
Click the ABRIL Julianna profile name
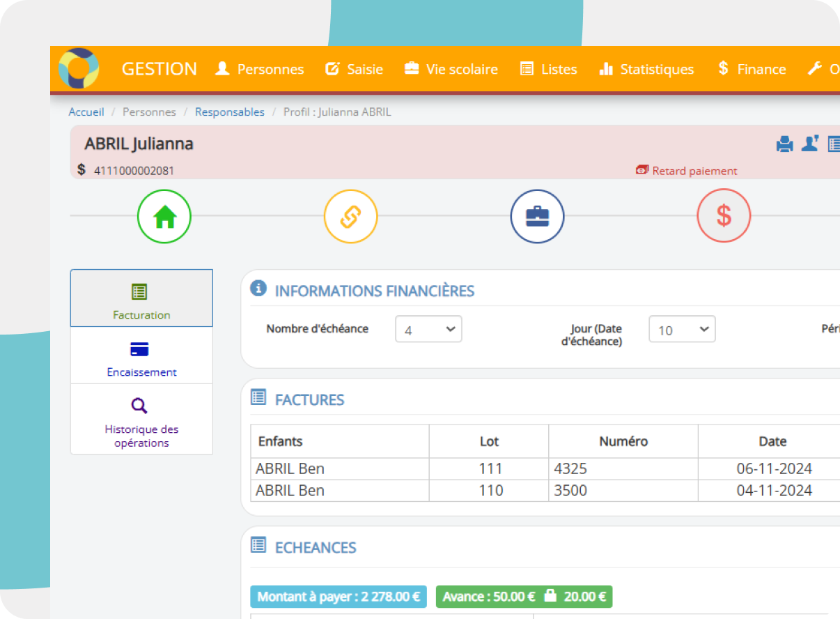point(139,144)
